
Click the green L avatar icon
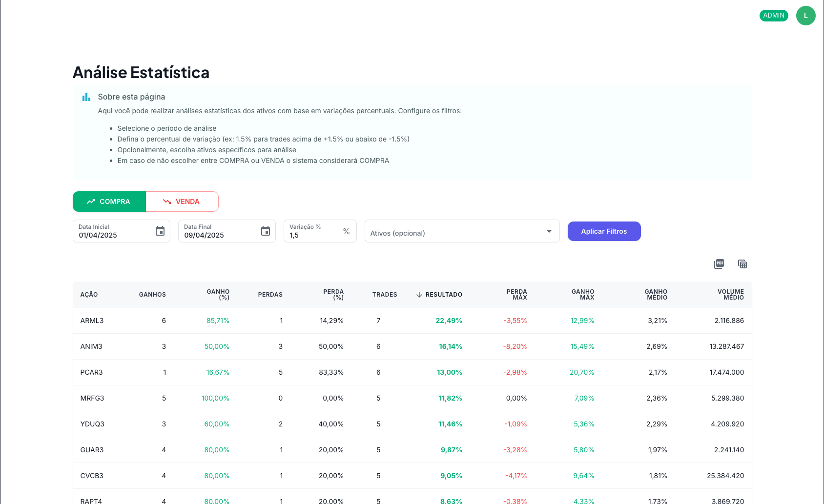point(806,16)
